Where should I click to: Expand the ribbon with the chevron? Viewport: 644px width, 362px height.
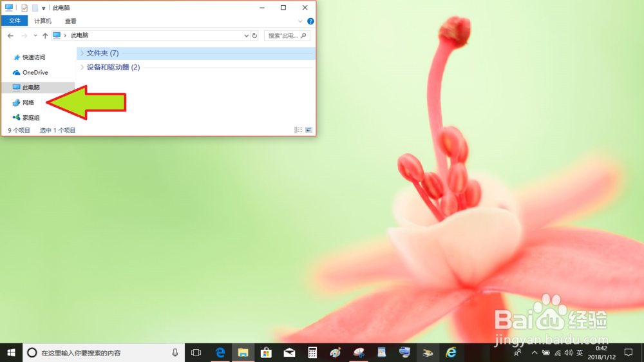pyautogui.click(x=300, y=21)
